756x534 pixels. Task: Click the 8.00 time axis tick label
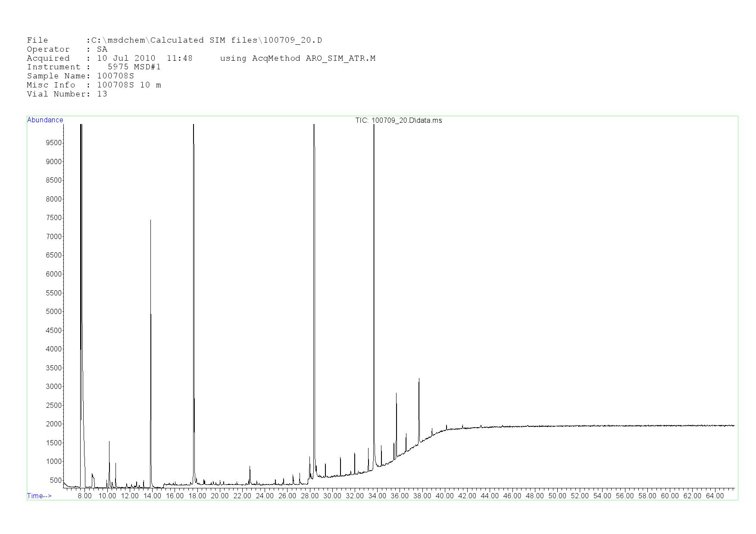coord(84,496)
